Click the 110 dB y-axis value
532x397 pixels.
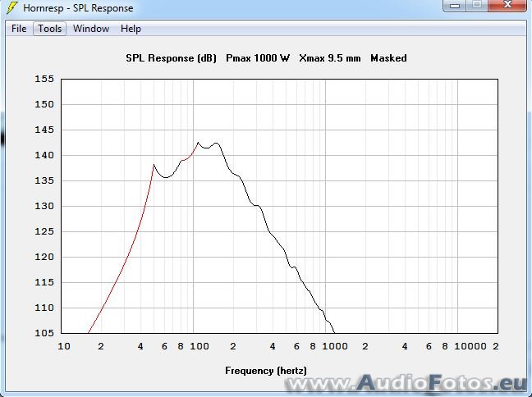pyautogui.click(x=44, y=308)
